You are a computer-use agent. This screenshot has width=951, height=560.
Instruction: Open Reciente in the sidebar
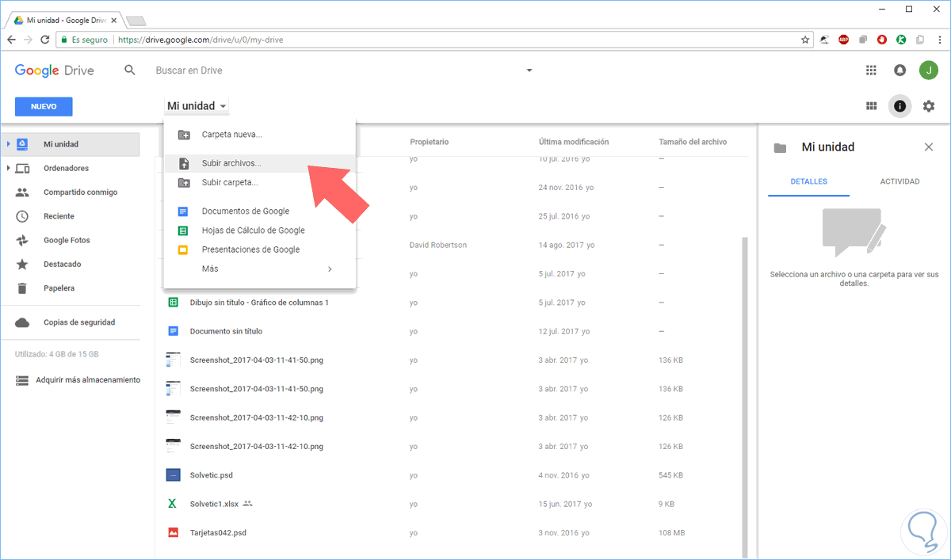pos(59,216)
